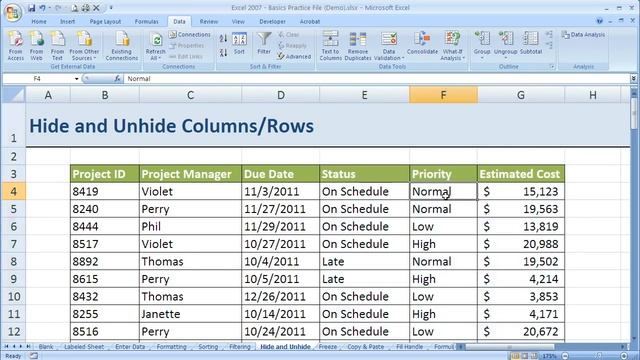The width and height of the screenshot is (640, 360).
Task: Switch to Formulas tab
Action: point(147,22)
